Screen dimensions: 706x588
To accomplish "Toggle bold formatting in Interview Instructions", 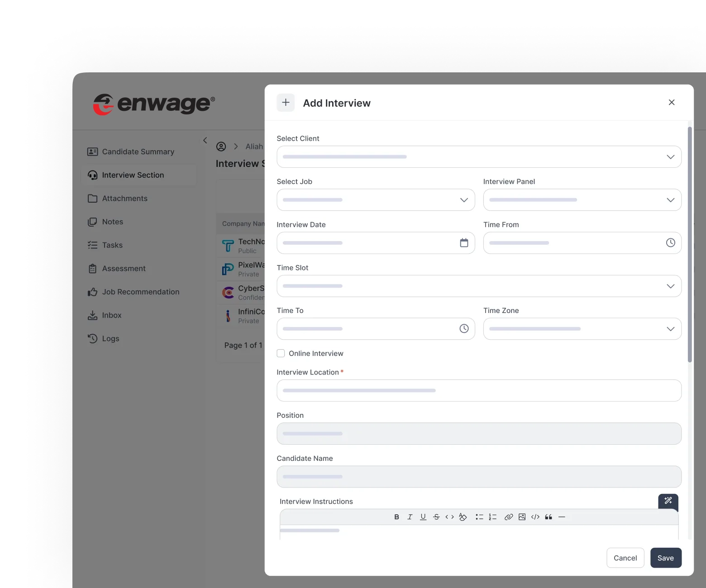I will pyautogui.click(x=396, y=517).
